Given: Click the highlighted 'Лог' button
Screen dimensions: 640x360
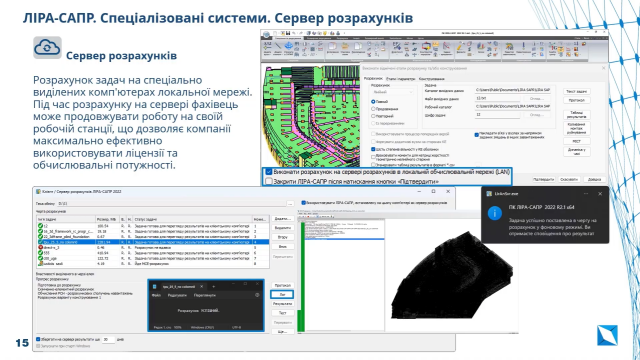Looking at the screenshot, I should click(282, 294).
